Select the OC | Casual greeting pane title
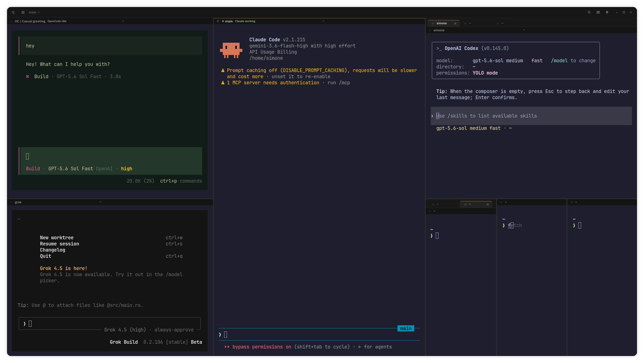Viewport: 644px width, 363px height. [30, 21]
